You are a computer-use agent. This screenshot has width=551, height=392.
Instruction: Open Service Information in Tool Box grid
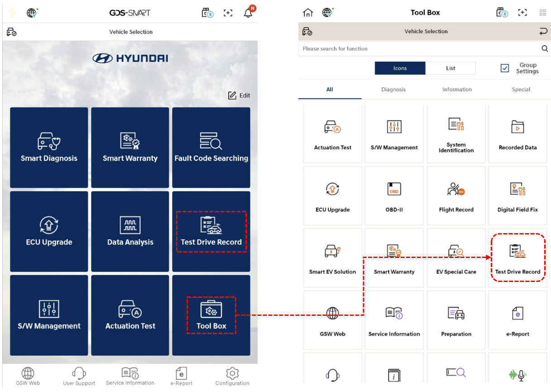394,320
